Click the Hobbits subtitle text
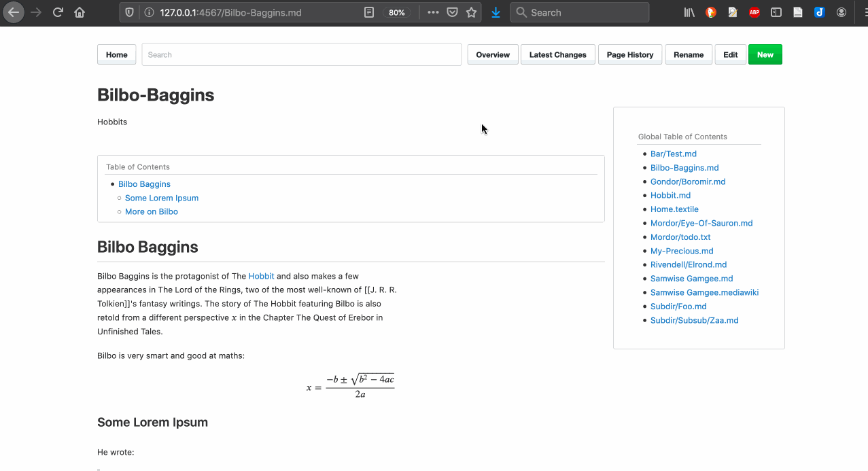868x471 pixels. point(112,122)
